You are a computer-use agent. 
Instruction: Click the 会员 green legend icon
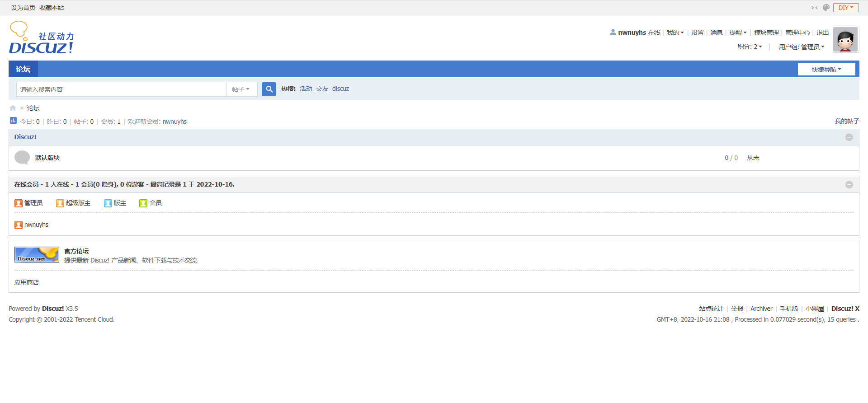pyautogui.click(x=143, y=203)
